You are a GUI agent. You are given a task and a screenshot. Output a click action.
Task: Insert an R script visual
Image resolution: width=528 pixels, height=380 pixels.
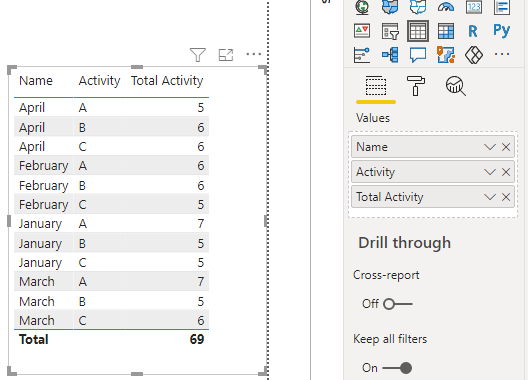coord(473,31)
